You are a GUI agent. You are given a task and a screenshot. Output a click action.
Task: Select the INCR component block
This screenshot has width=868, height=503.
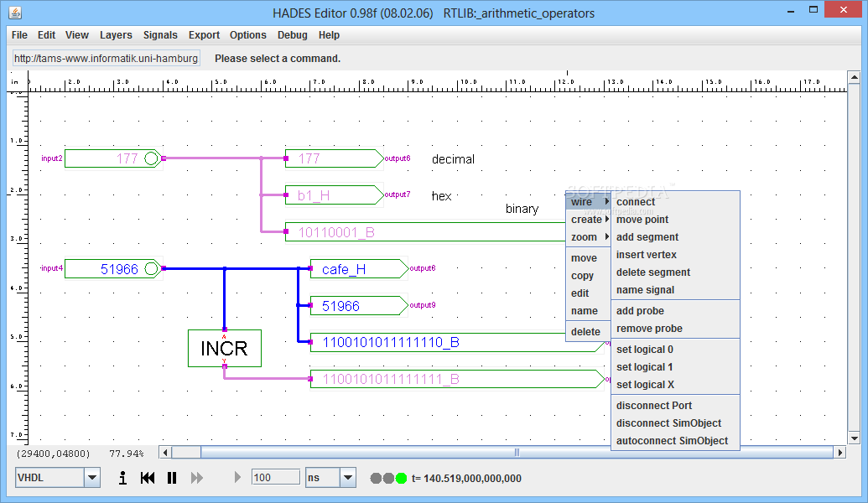point(225,349)
